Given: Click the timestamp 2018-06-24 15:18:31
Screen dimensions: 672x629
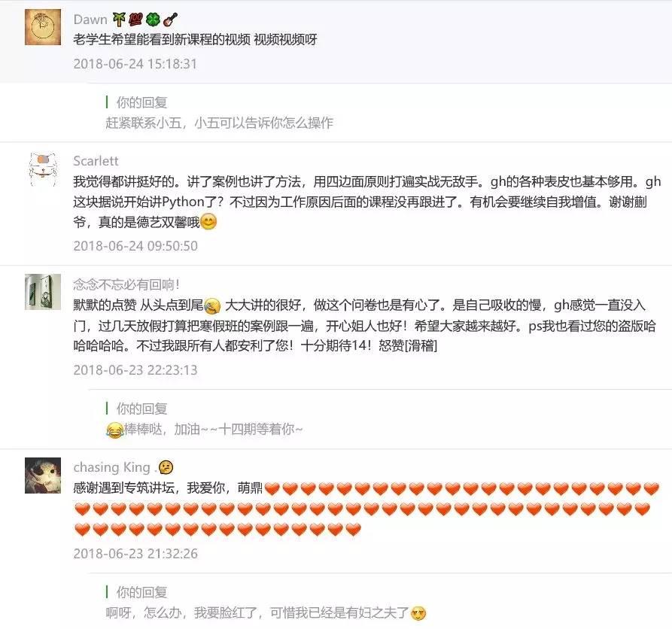Looking at the screenshot, I should tap(135, 64).
